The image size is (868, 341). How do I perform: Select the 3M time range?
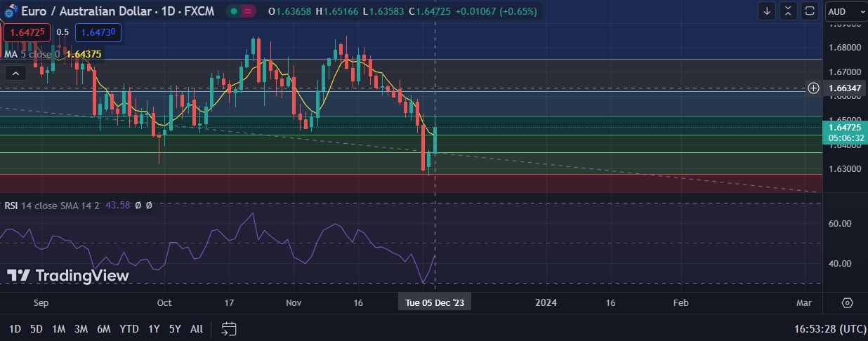pyautogui.click(x=81, y=328)
